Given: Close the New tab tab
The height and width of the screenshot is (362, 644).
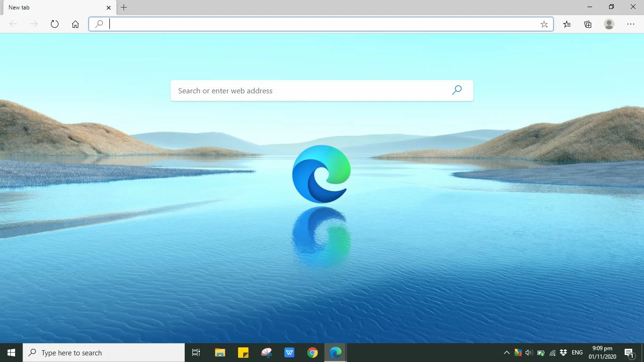Looking at the screenshot, I should [108, 8].
